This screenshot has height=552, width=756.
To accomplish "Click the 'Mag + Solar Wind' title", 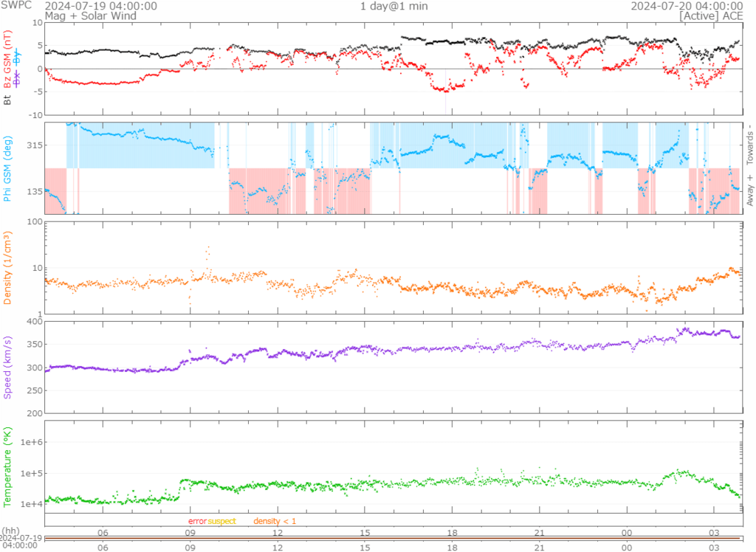I will coord(91,16).
